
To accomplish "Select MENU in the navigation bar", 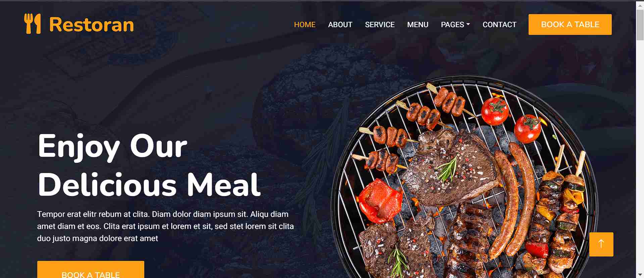I will coord(417,25).
